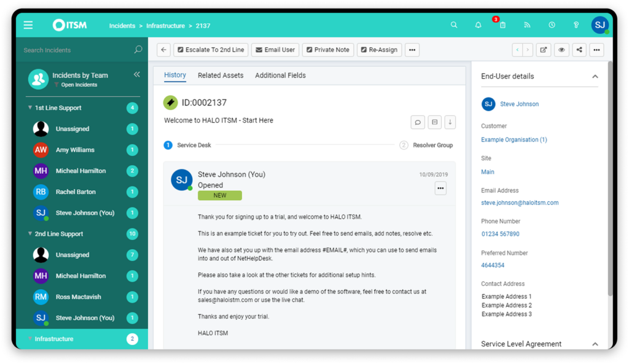Click preferred number 4644354
Image resolution: width=629 pixels, height=364 pixels.
pyautogui.click(x=493, y=265)
